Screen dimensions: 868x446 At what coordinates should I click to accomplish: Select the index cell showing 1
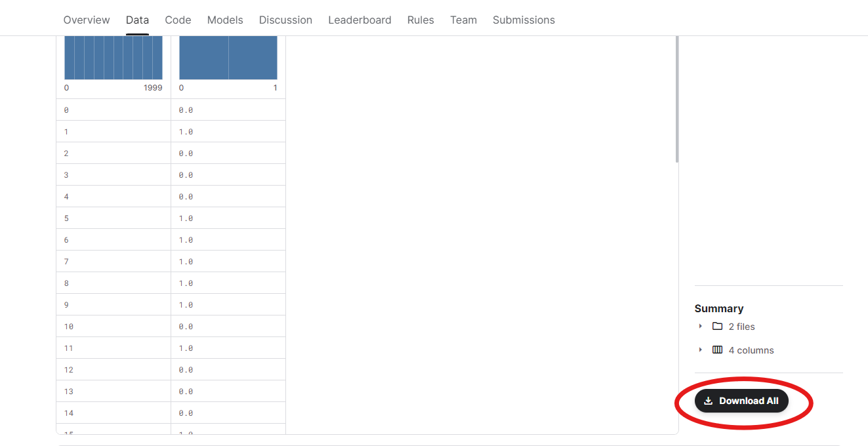pos(114,131)
